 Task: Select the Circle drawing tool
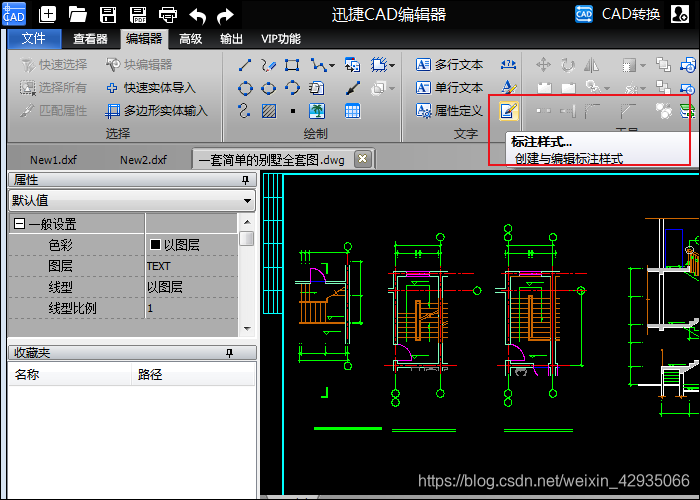245,88
